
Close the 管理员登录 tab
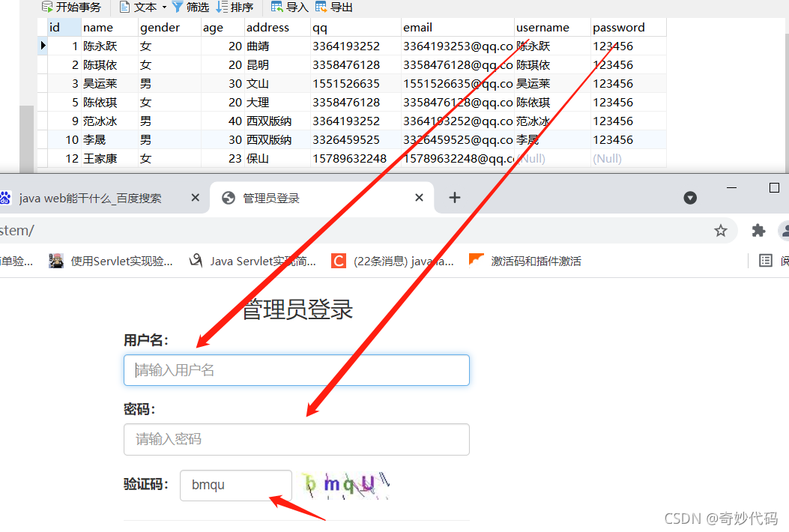pos(419,198)
